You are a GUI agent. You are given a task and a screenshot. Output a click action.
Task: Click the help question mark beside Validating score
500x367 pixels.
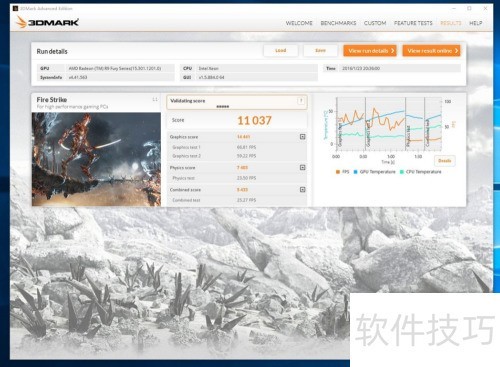301,101
